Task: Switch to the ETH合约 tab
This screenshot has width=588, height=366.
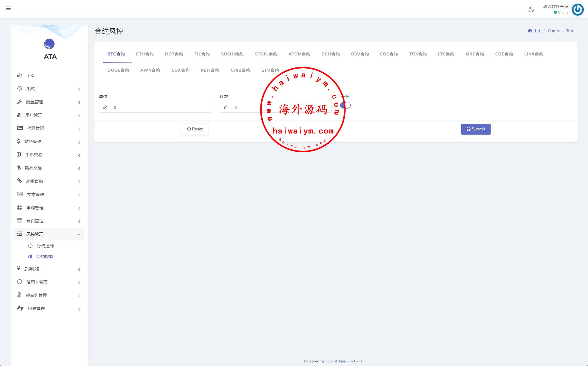Action: (x=145, y=54)
